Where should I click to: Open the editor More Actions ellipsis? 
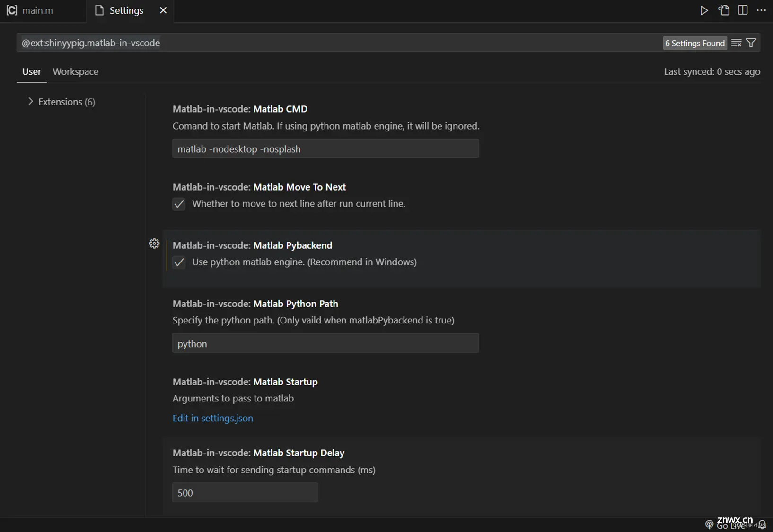(x=761, y=10)
